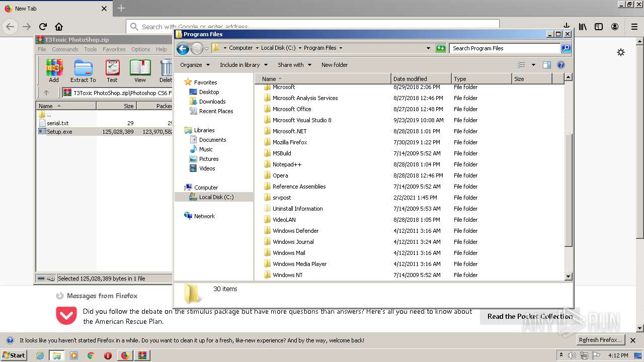Image resolution: width=644 pixels, height=362 pixels.
Task: Click the search magnifier in Explorer
Action: pos(566,48)
